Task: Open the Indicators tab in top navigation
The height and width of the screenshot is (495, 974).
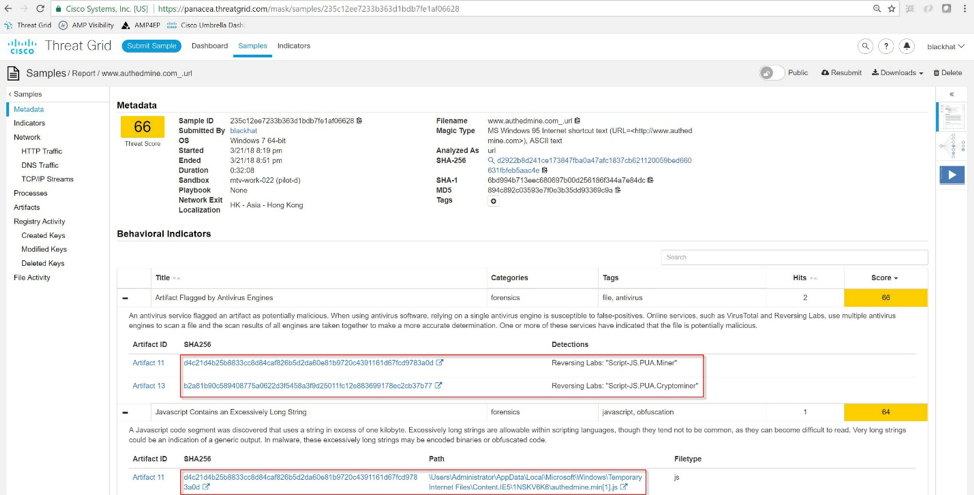Action: (x=293, y=46)
